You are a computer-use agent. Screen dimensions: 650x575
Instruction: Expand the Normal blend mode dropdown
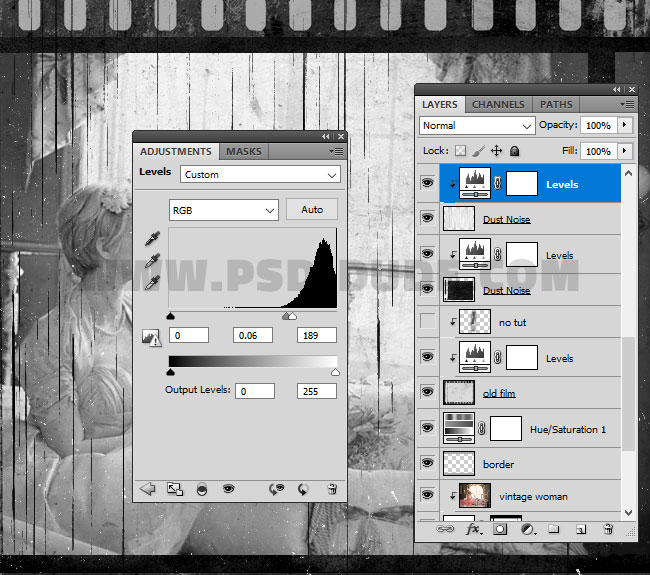click(x=477, y=126)
